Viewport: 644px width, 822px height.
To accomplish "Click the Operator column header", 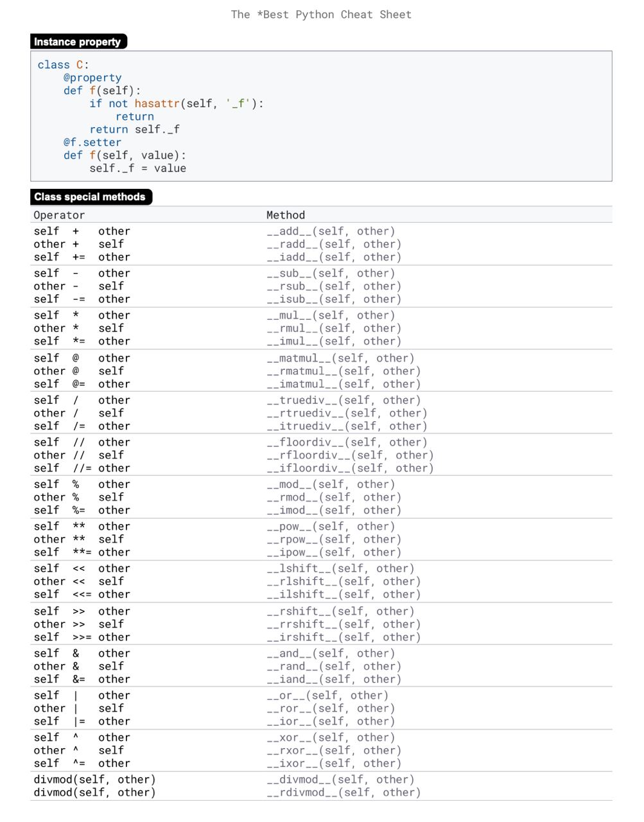I will 59,215.
